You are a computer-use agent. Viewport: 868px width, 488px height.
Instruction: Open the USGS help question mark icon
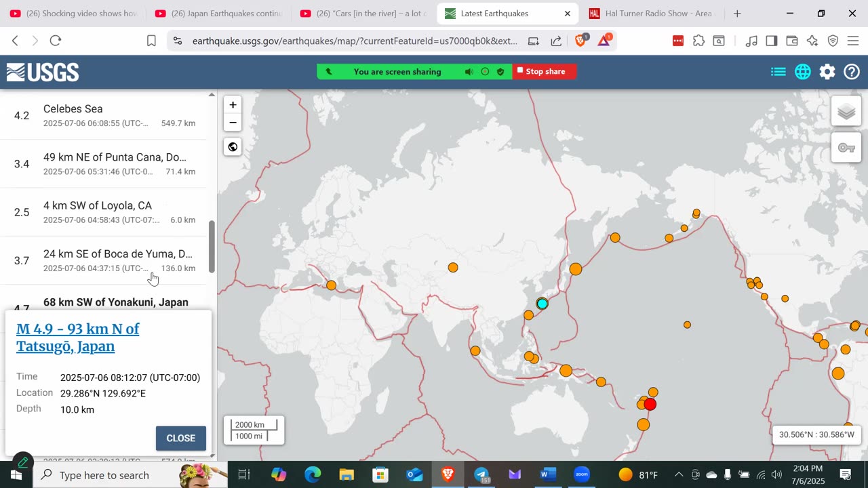point(852,72)
